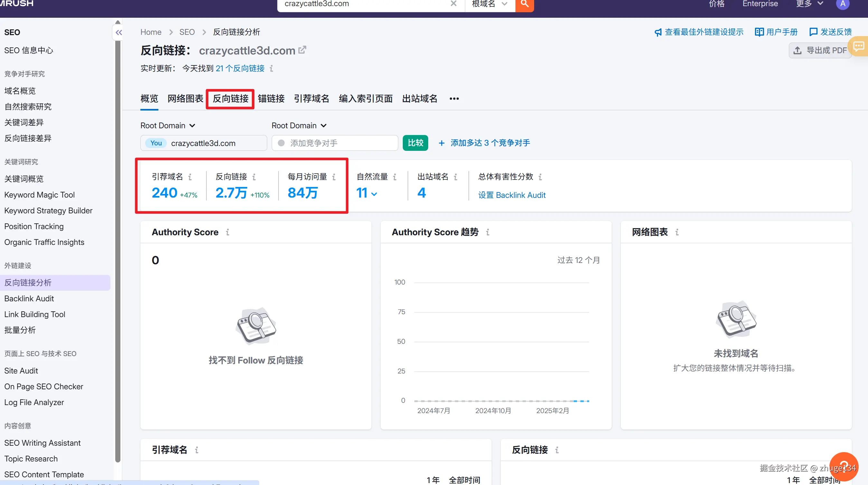
Task: Click the orange help question-mark button
Action: pyautogui.click(x=844, y=466)
